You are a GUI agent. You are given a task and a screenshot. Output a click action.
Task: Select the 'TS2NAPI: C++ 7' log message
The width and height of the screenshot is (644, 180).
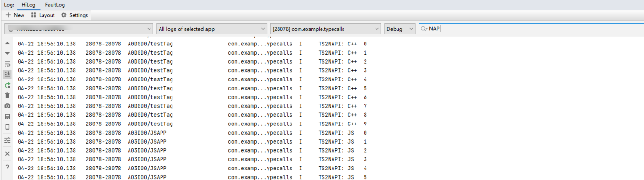(343, 106)
